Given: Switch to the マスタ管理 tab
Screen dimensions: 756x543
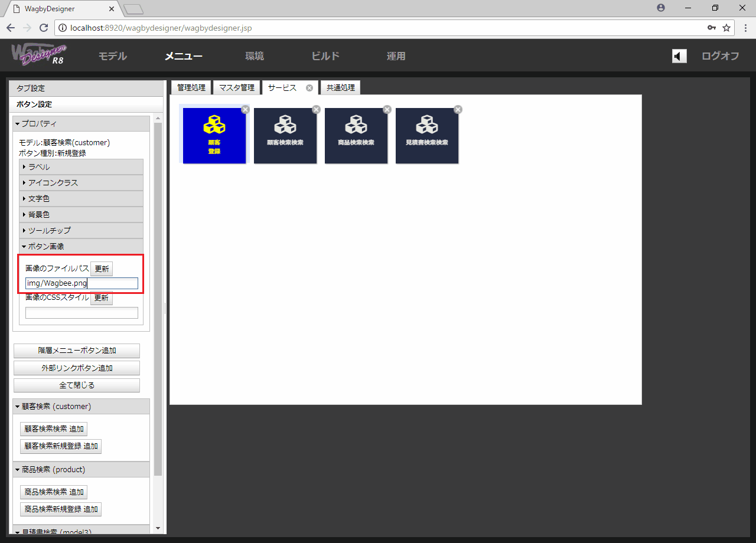Looking at the screenshot, I should pyautogui.click(x=236, y=87).
